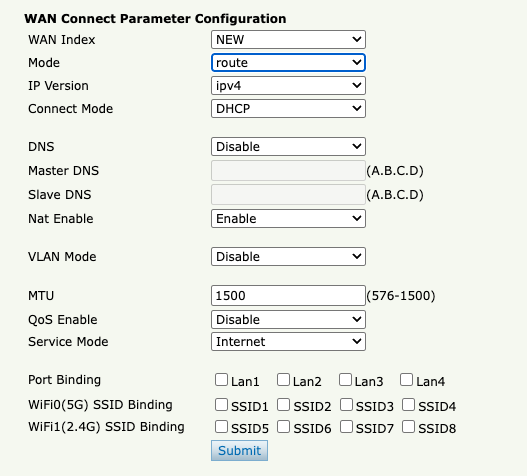The height and width of the screenshot is (476, 527).
Task: Tick the SSID7 checkbox
Action: tap(346, 427)
